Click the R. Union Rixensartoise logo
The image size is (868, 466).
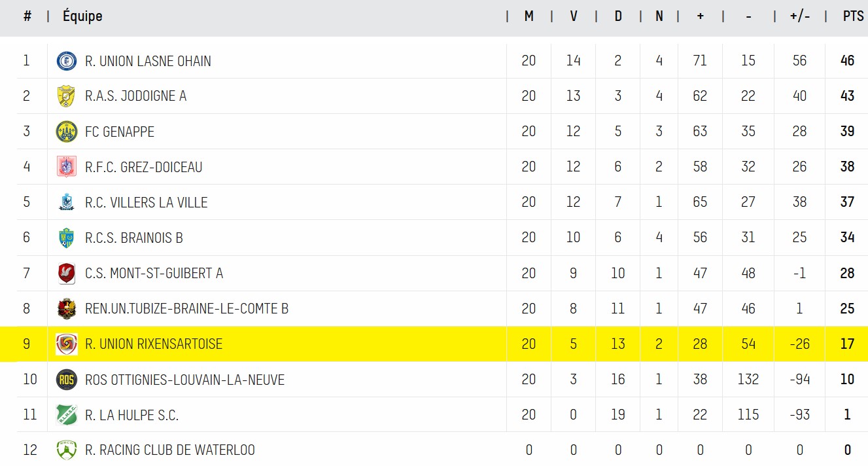pos(66,344)
